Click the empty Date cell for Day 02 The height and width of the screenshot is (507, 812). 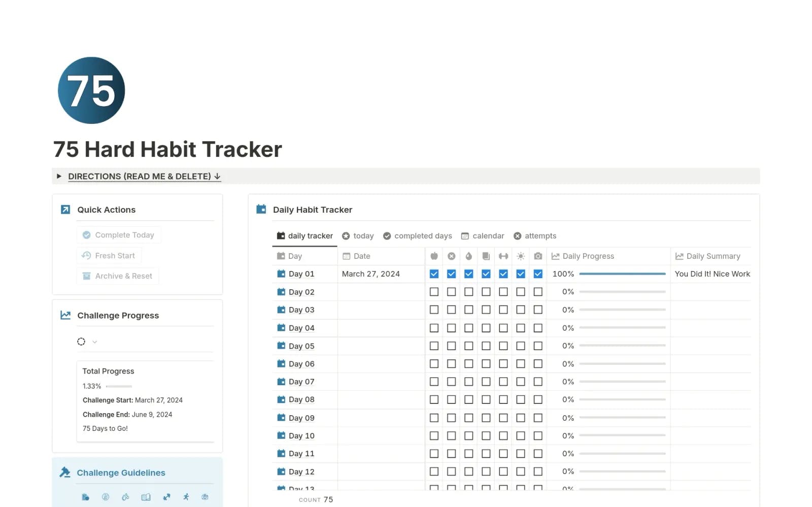(x=381, y=292)
